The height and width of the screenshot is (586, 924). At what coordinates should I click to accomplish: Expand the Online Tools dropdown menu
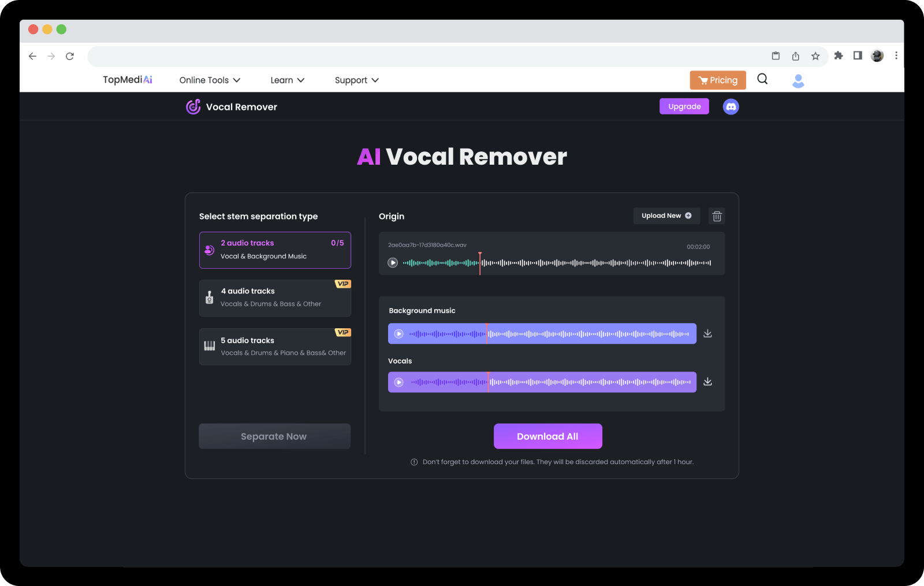tap(210, 80)
